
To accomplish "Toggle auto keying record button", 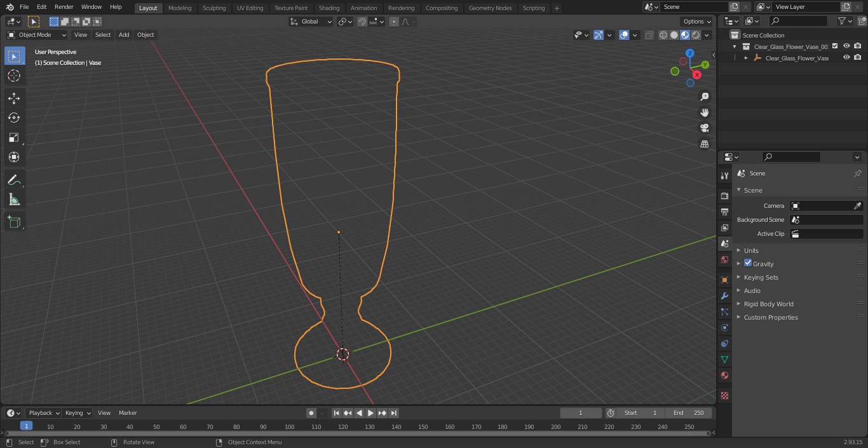I will [311, 413].
